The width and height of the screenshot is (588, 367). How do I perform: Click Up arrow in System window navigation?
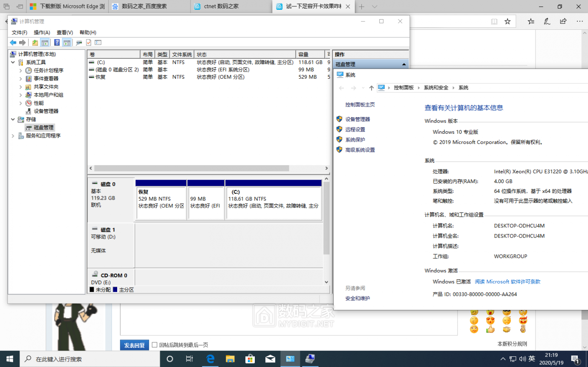click(x=372, y=88)
